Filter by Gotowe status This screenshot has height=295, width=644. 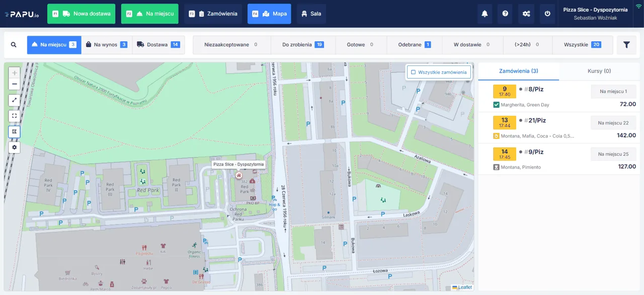point(361,45)
